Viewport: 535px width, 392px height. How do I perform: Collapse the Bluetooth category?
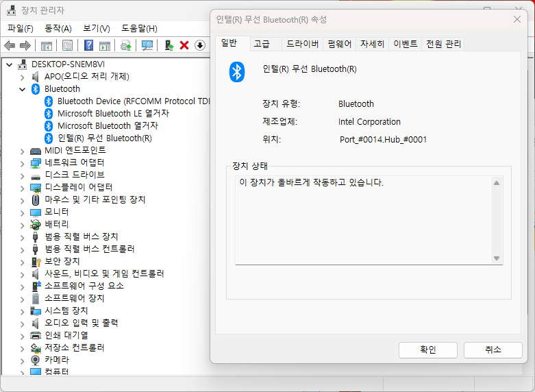point(23,90)
